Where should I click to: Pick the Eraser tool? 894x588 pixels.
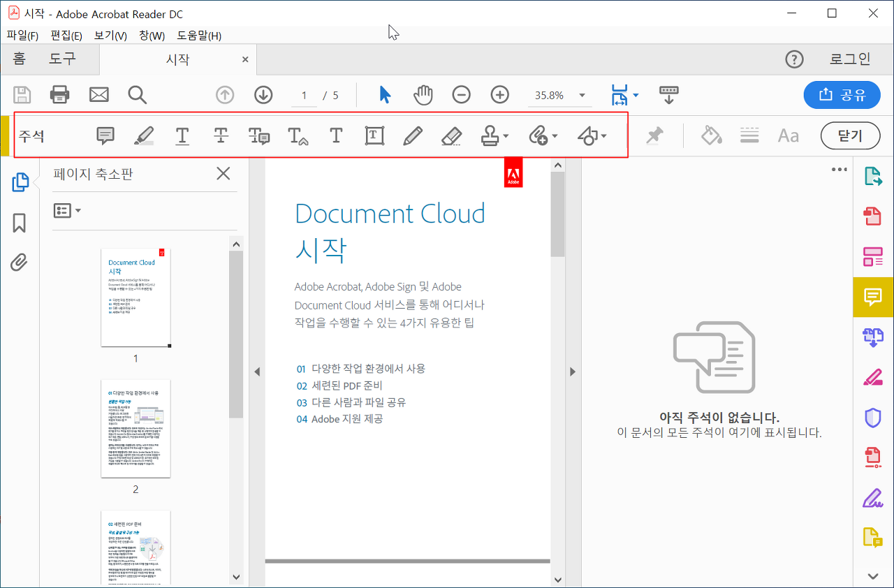coord(452,135)
